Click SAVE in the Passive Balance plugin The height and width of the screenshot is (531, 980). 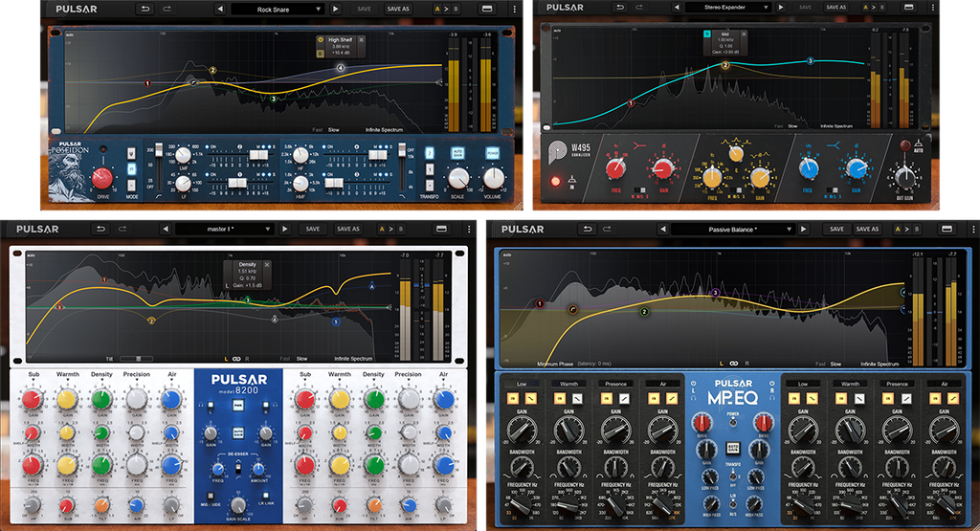click(836, 230)
